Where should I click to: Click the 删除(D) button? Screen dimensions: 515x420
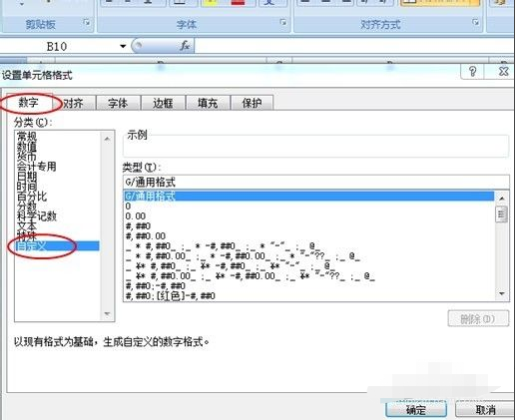coord(478,319)
